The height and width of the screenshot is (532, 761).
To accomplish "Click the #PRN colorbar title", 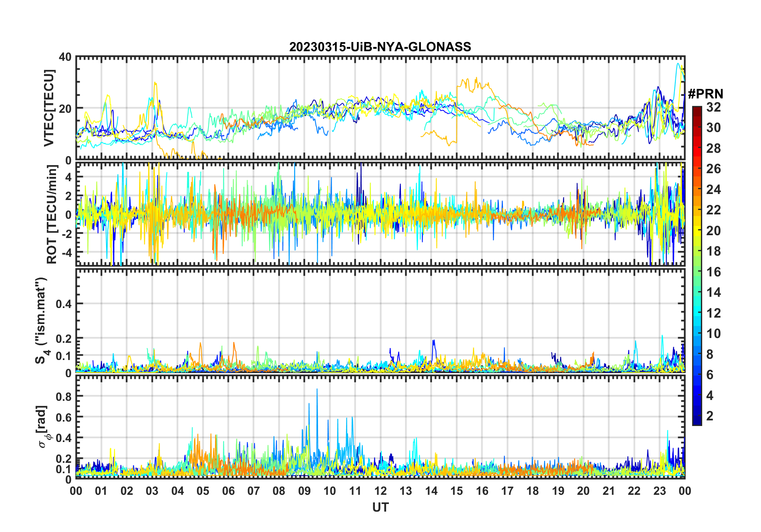I will pyautogui.click(x=705, y=94).
